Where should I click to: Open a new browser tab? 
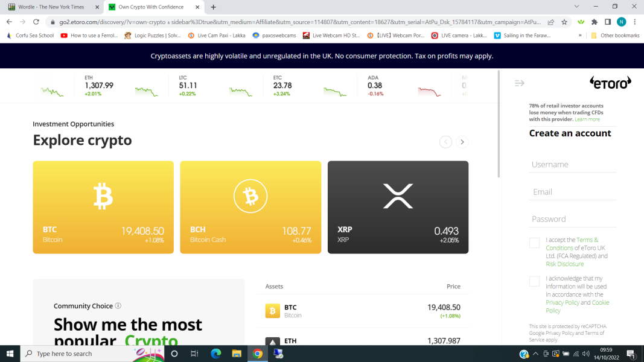pos(213,7)
